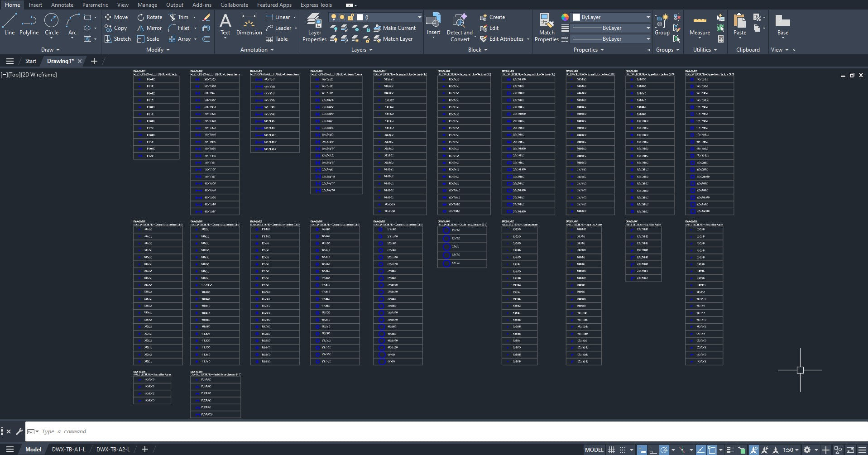Click the Match Layer button
The height and width of the screenshot is (455, 868).
(x=393, y=39)
